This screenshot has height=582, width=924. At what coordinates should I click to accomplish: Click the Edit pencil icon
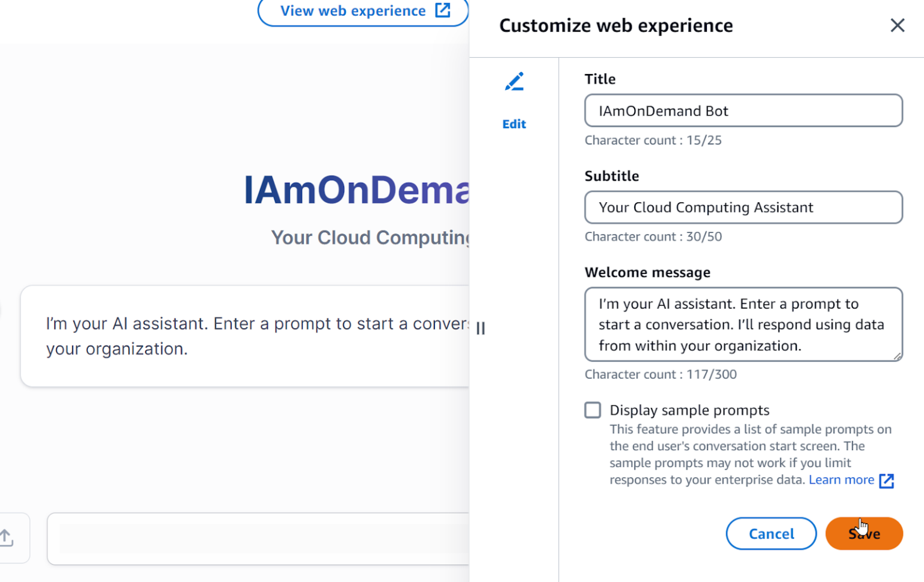(514, 81)
